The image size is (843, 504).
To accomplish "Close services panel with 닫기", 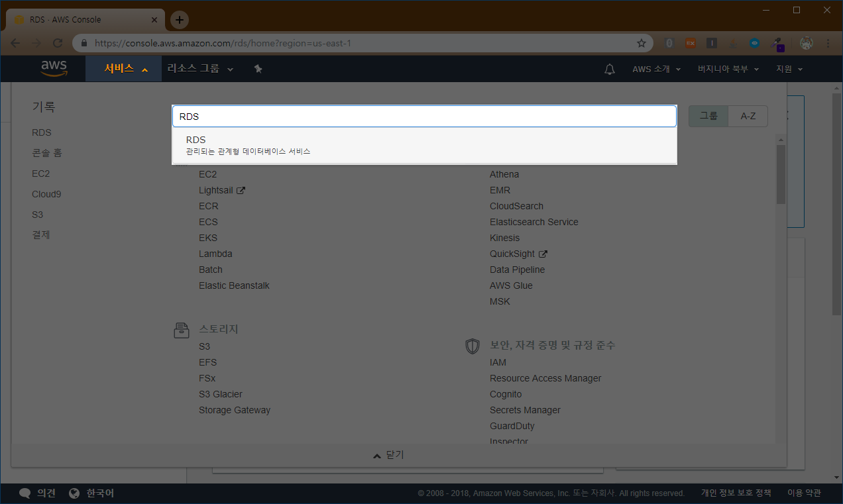I will point(388,455).
